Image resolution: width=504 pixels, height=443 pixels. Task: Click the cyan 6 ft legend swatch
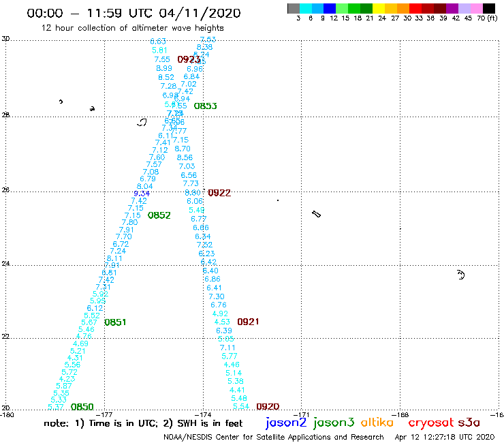pos(305,8)
